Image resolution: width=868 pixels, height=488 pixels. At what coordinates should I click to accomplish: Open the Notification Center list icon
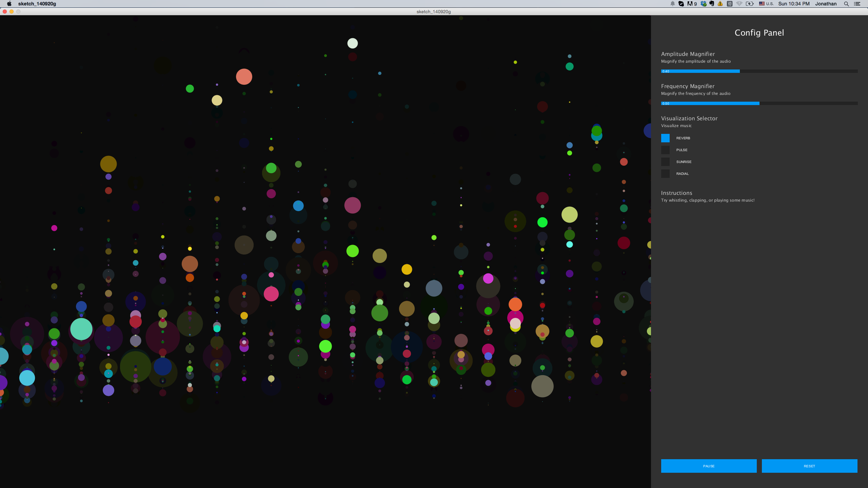857,4
